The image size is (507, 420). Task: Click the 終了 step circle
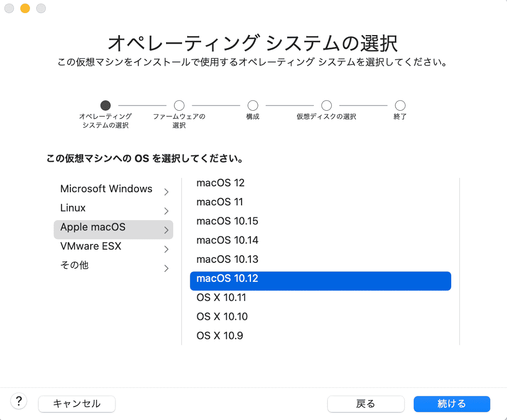400,105
